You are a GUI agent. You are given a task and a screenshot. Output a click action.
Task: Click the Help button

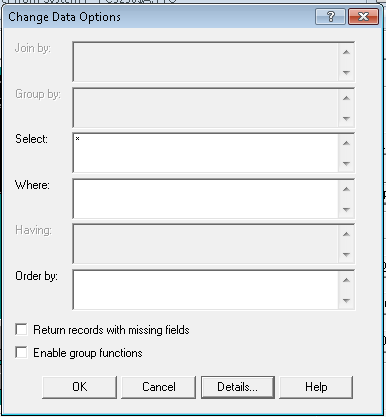click(316, 387)
